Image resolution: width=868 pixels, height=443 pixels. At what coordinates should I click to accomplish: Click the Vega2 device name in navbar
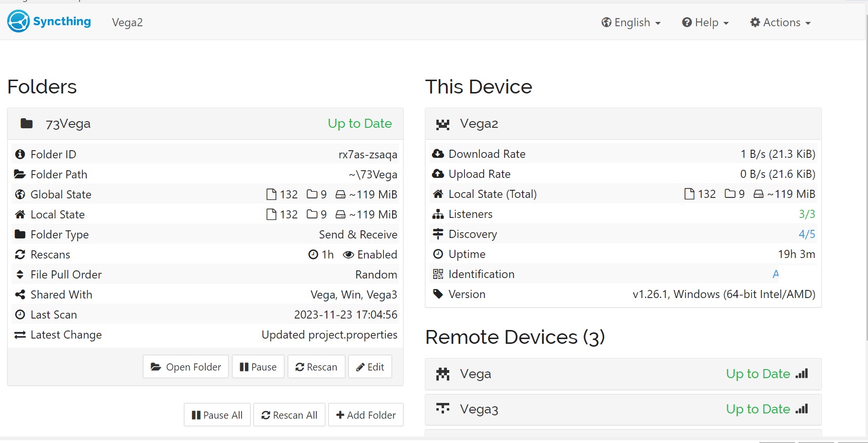(127, 22)
